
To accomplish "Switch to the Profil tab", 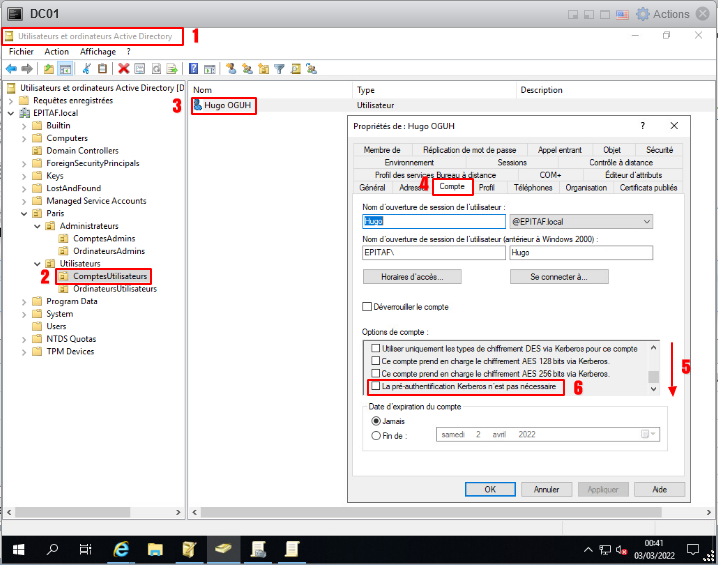I will click(x=486, y=187).
